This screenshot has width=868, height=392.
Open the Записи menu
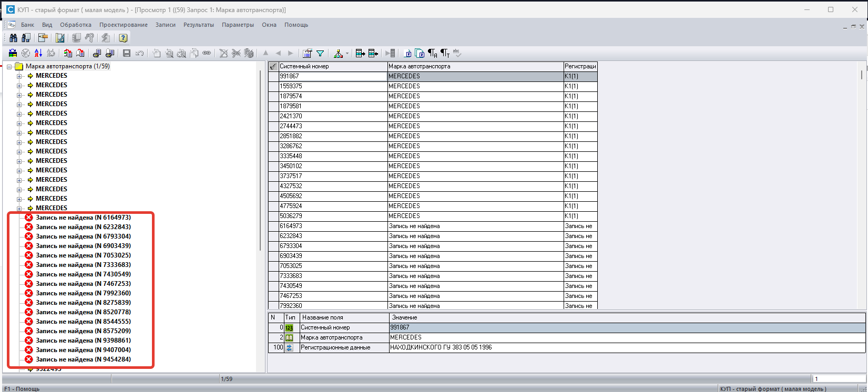click(x=166, y=25)
